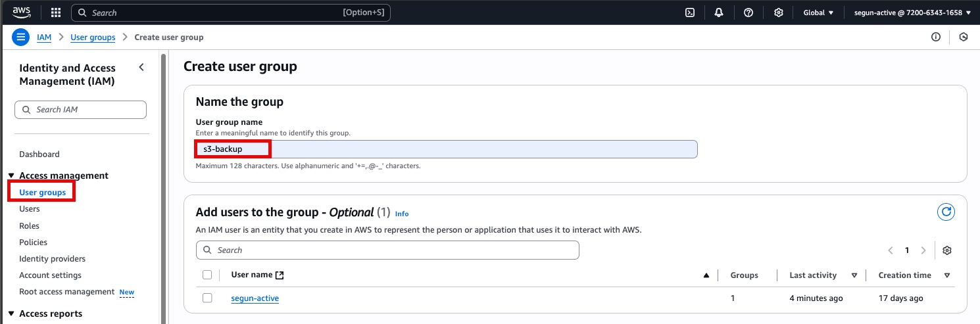
Task: Click into the top Search bar
Action: [x=230, y=12]
